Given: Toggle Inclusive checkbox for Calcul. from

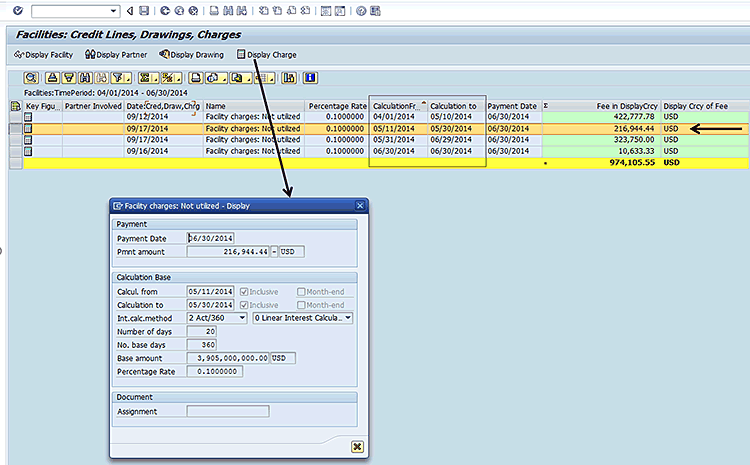Looking at the screenshot, I should point(243,291).
